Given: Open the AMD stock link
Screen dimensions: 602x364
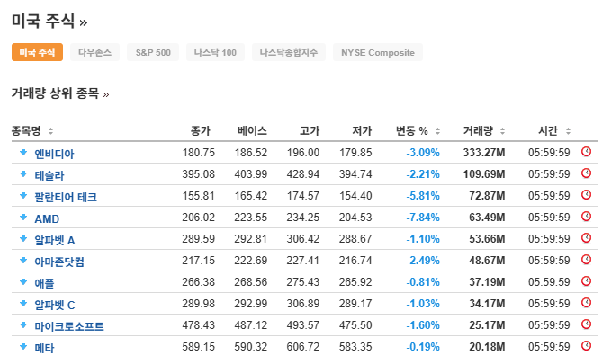Looking at the screenshot, I should point(47,218).
